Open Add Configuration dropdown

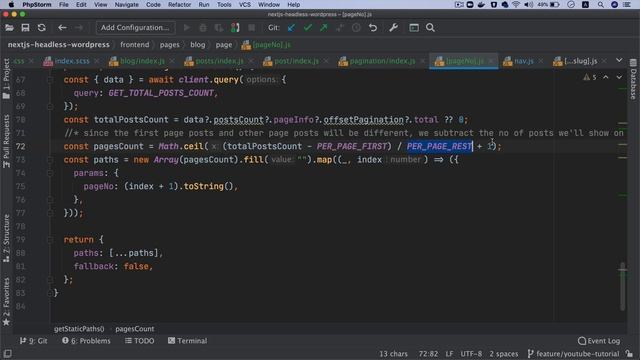click(x=135, y=28)
